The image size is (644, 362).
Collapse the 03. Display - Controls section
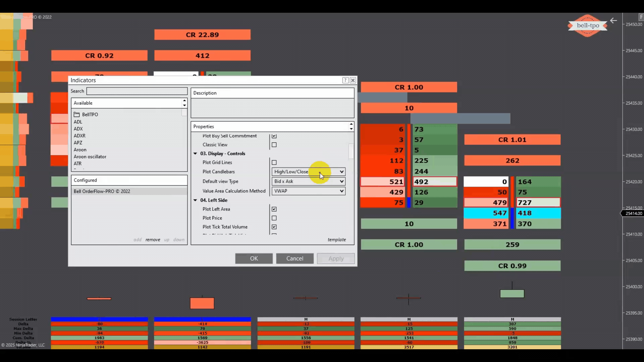pyautogui.click(x=195, y=154)
